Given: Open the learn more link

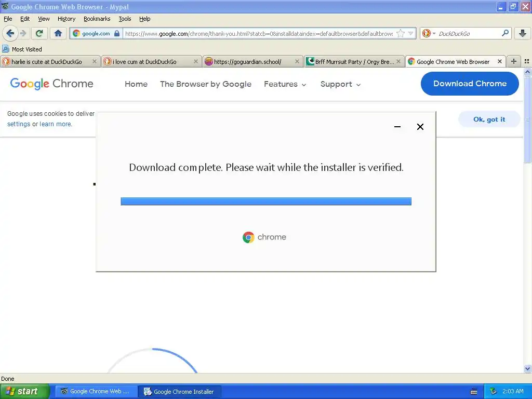Looking at the screenshot, I should coord(55,124).
